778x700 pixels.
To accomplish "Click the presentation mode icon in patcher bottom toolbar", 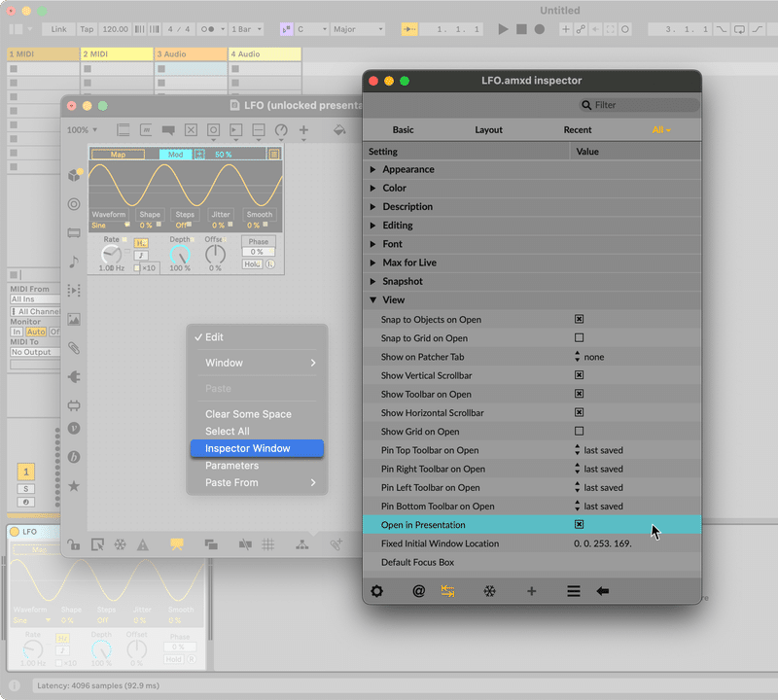I will coord(177,544).
